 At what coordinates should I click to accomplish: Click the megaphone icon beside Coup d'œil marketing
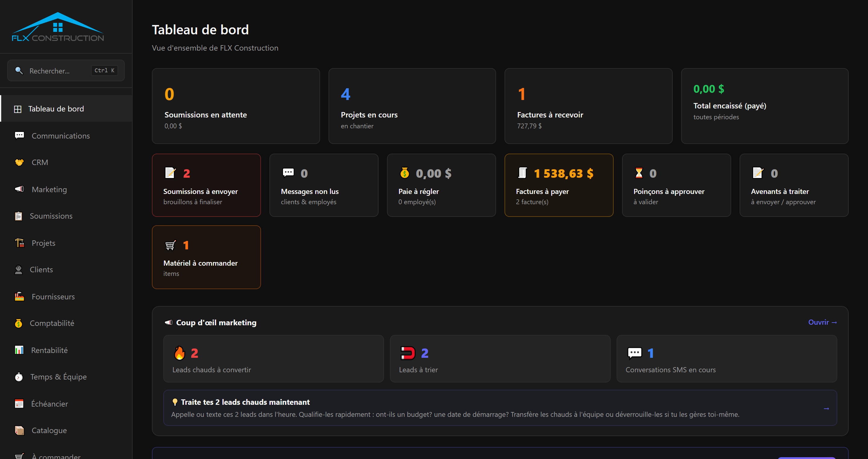[x=168, y=323]
